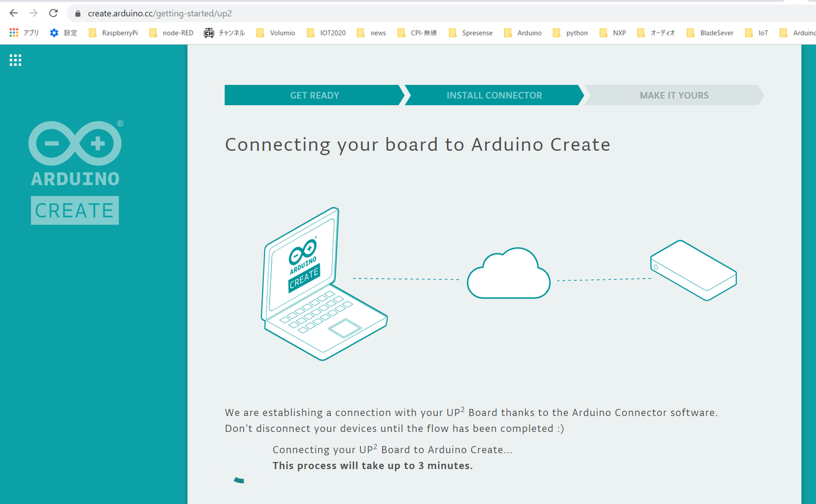Open the python bookmark folder
This screenshot has height=504, width=816.
pos(570,32)
